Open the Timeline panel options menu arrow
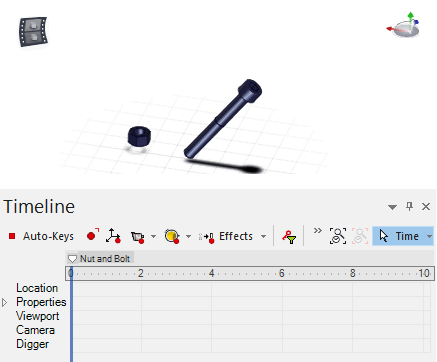 click(x=392, y=207)
